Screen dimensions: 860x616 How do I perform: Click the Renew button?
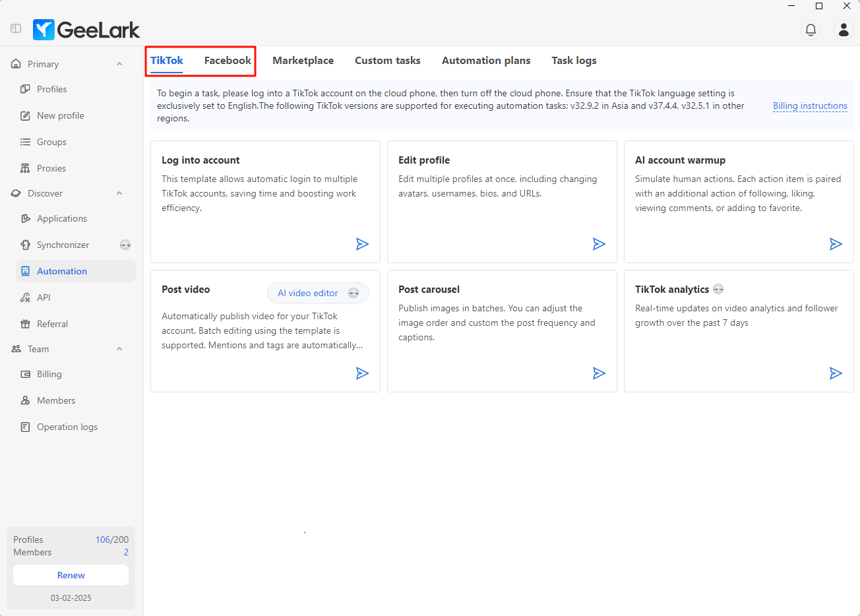tap(71, 575)
